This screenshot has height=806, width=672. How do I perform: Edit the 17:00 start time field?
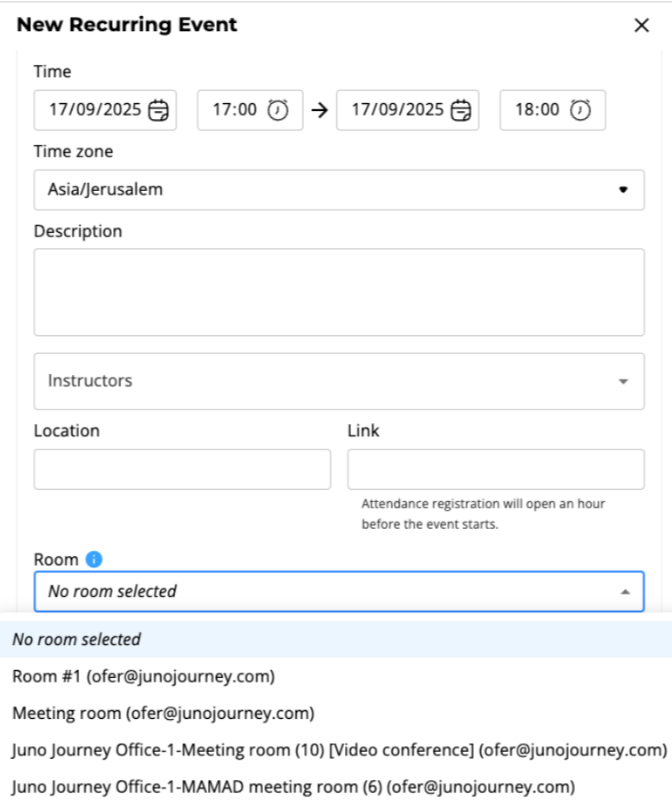(x=234, y=110)
